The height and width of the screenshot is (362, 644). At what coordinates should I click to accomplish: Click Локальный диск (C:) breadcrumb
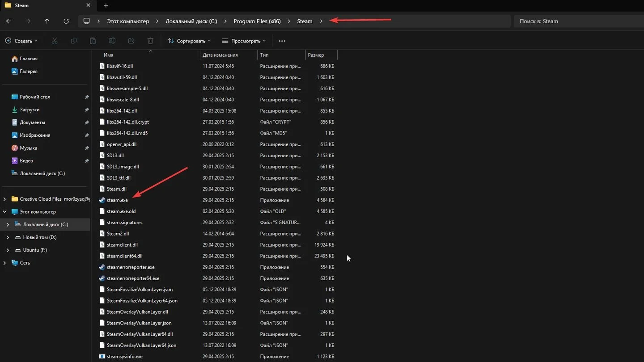tap(191, 21)
